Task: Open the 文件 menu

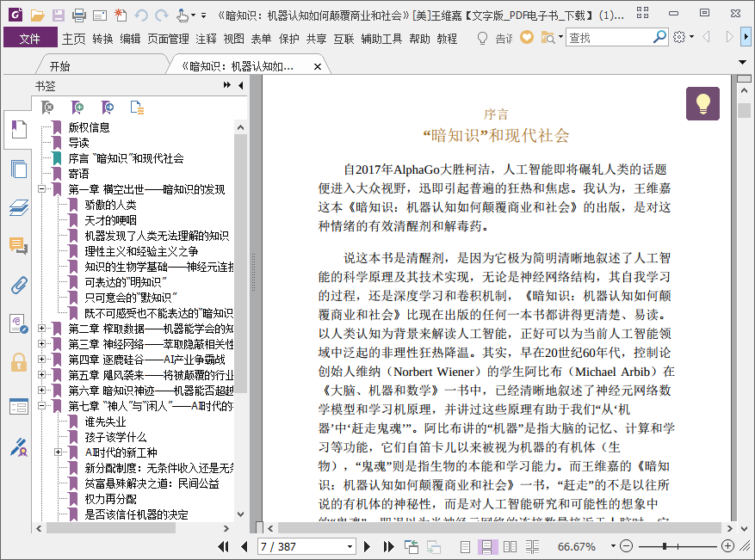Action: [30, 39]
